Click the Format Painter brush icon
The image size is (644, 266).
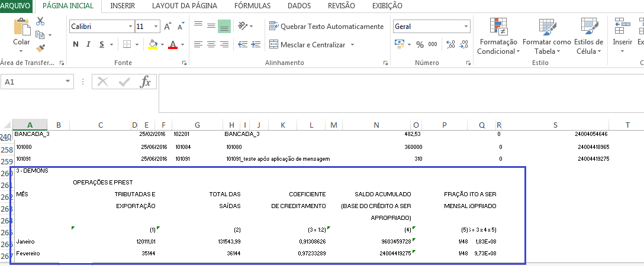pyautogui.click(x=40, y=48)
